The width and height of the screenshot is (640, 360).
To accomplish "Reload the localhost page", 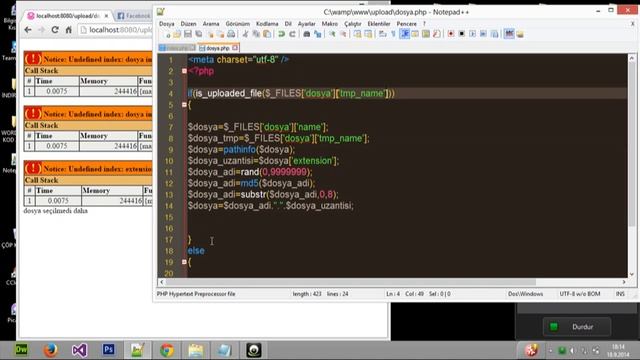I will pos(55,30).
